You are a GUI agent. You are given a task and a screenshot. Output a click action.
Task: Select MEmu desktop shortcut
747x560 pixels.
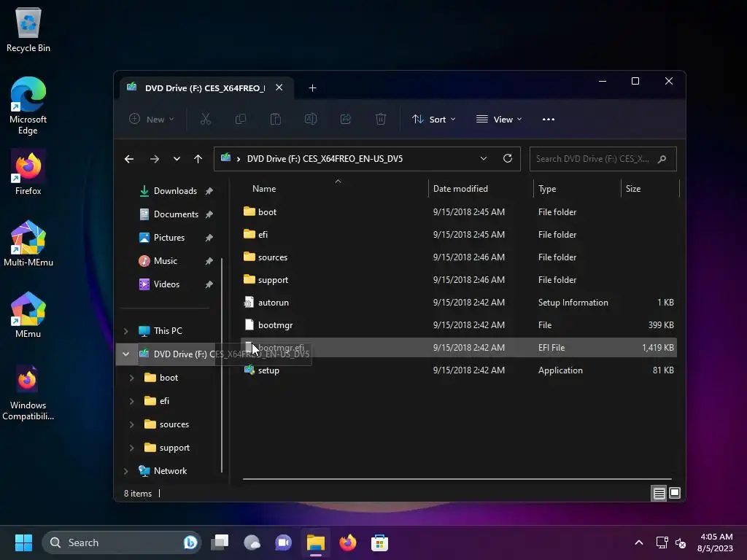(x=28, y=315)
